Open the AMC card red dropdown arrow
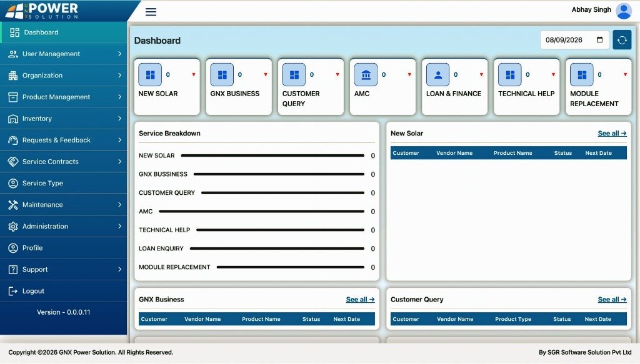The image size is (640, 364). pos(409,74)
